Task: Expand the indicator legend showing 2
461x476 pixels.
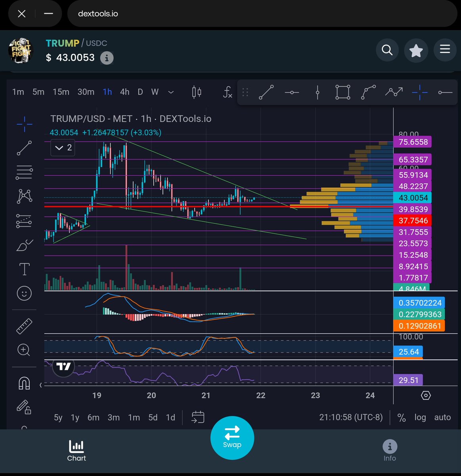Action: (63, 148)
